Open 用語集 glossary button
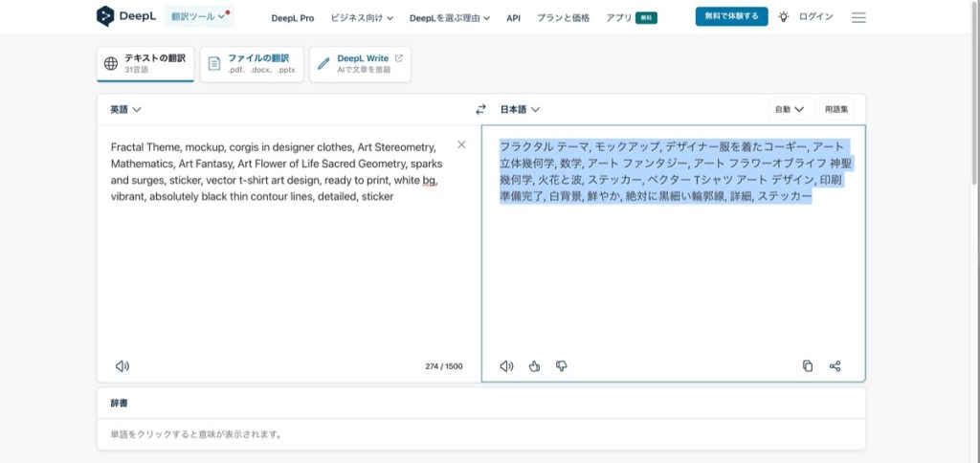This screenshot has height=463, width=980. coord(836,109)
